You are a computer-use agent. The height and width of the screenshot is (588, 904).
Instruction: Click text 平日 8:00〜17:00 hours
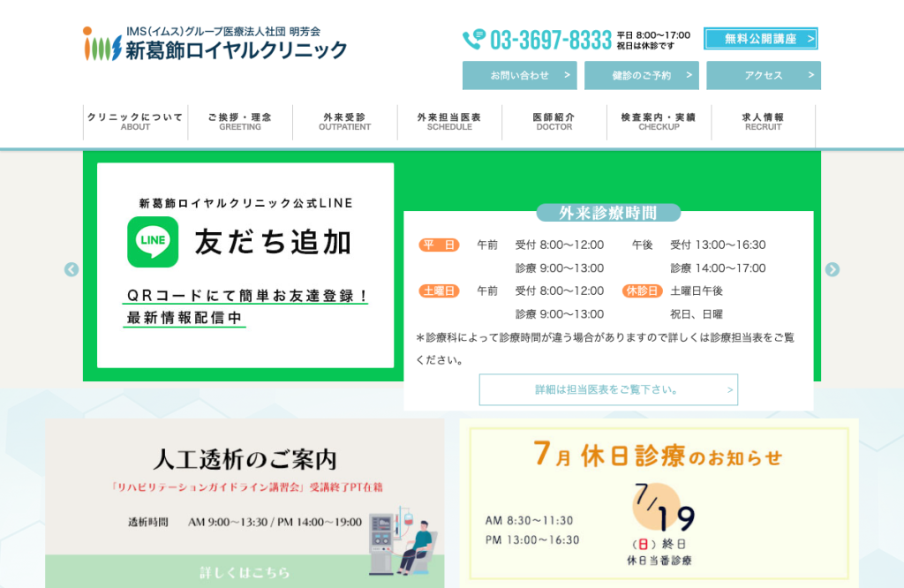(x=653, y=35)
